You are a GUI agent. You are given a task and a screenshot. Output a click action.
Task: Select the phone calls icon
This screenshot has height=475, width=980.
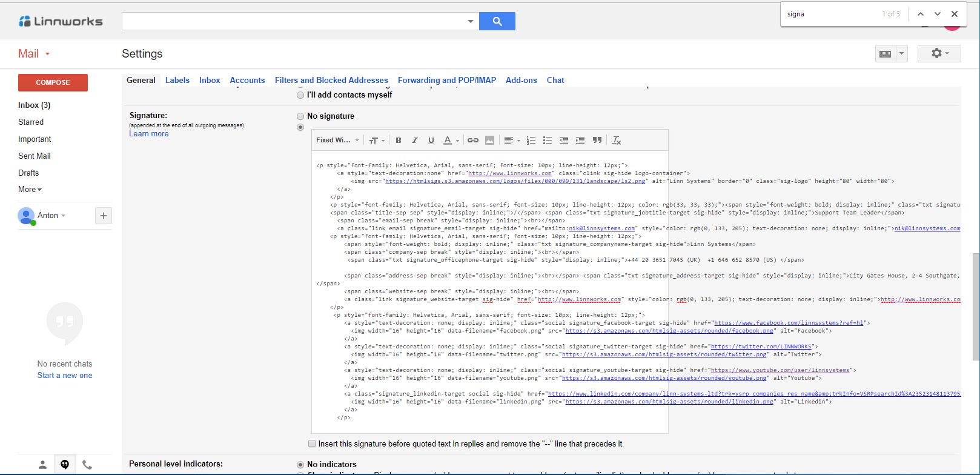tap(87, 465)
